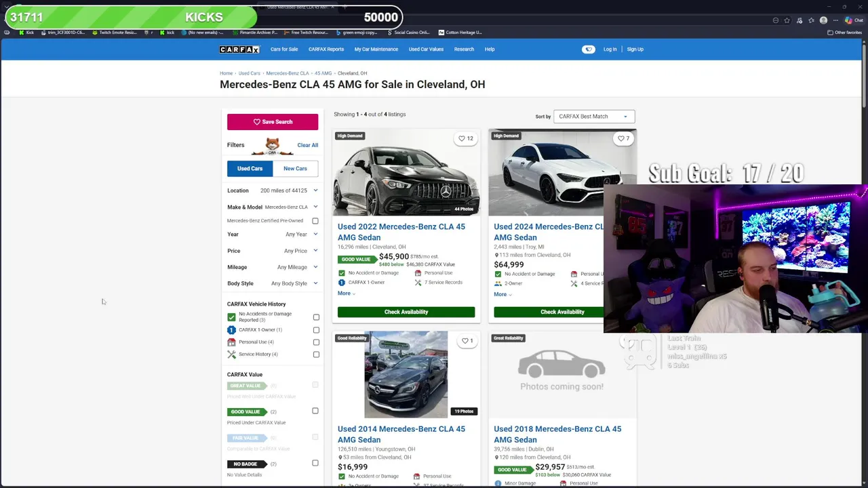
Task: Select the Used Cars tab
Action: (250, 169)
